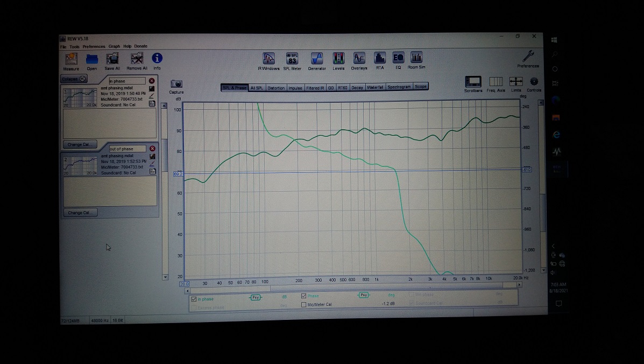This screenshot has height=364, width=644.
Task: Open smoothing 'Psy' selector for in phase trace
Action: click(x=256, y=297)
